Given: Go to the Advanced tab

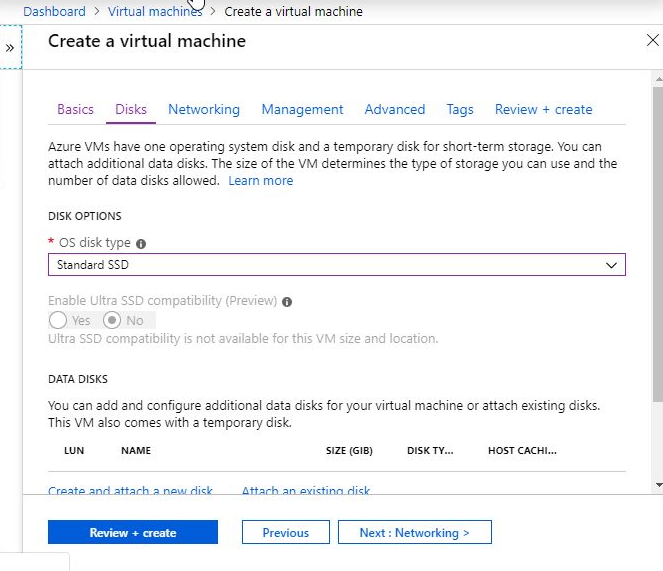Looking at the screenshot, I should (x=394, y=110).
